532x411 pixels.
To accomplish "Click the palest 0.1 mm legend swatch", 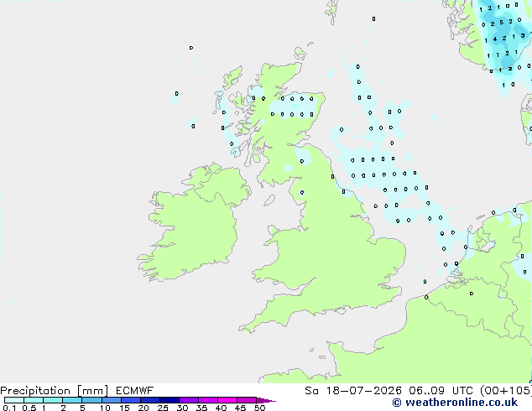I will 14,400.
